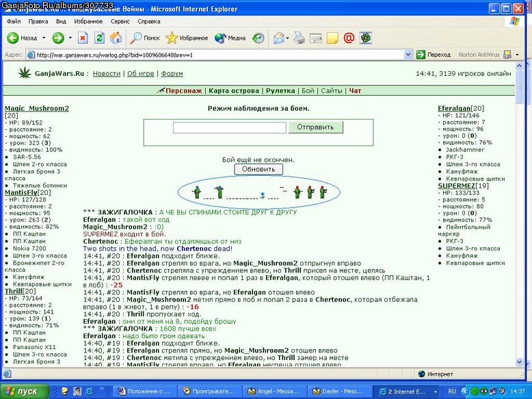Refresh the page with toolbar refresh icon
Screen dimensions: 532x399
(99, 38)
